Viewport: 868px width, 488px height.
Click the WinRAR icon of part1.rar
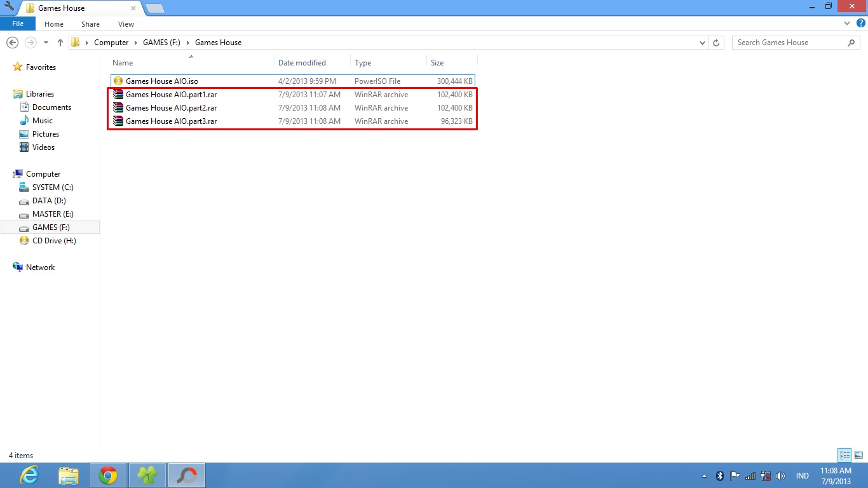[118, 95]
